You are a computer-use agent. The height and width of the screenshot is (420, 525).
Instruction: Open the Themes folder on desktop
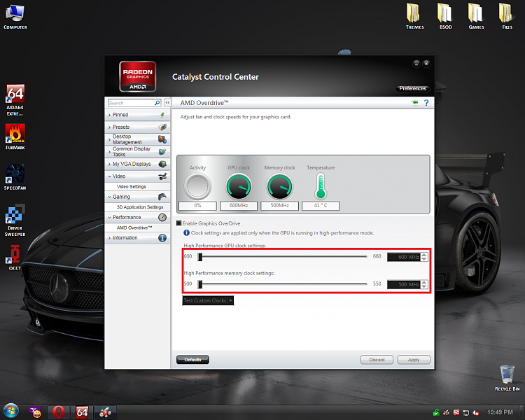pos(414,16)
